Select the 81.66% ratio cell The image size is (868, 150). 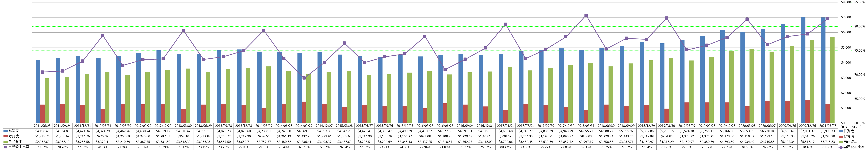(x=828, y=147)
